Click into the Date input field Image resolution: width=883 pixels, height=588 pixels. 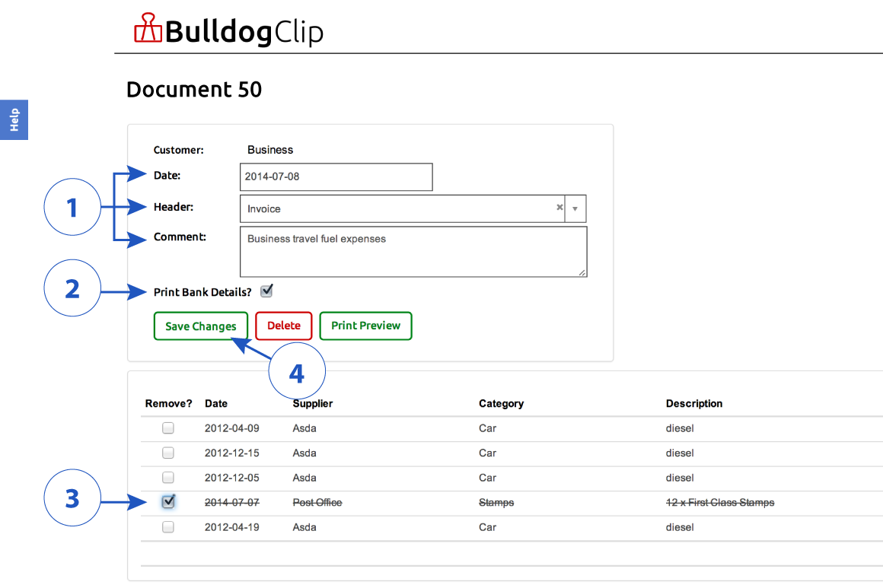[x=336, y=176]
